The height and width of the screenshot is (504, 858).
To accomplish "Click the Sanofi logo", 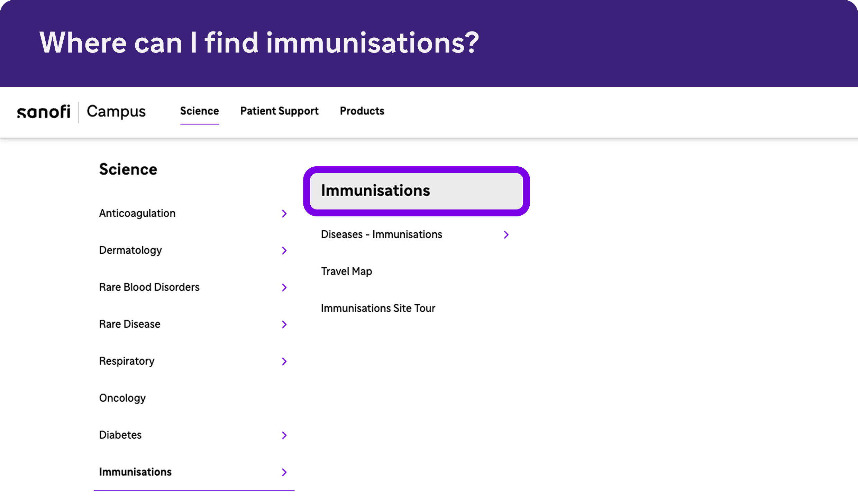I will (x=44, y=112).
